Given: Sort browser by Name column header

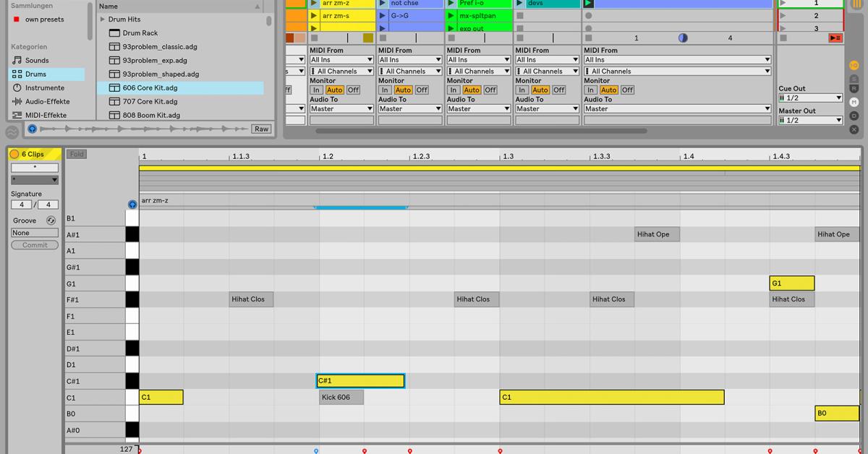Looking at the screenshot, I should click(180, 7).
